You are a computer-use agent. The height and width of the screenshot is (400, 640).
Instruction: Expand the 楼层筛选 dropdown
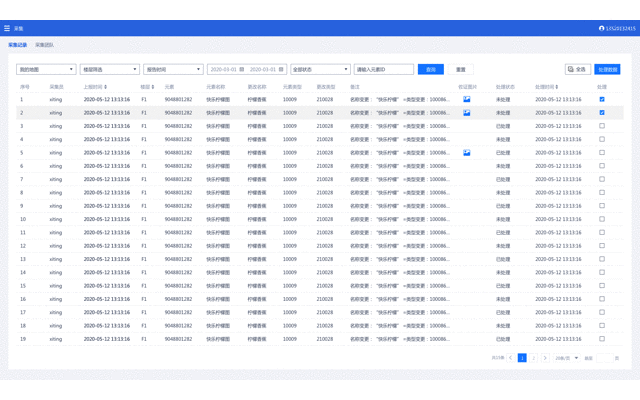(110, 70)
